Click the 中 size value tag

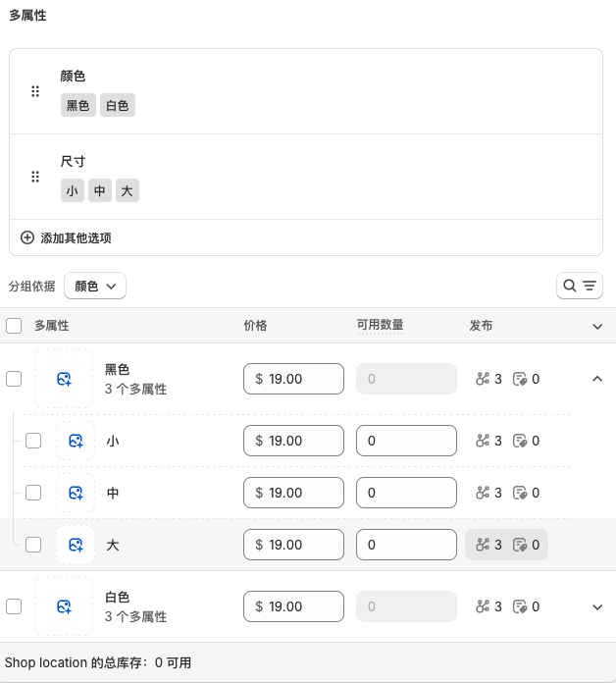click(x=100, y=190)
